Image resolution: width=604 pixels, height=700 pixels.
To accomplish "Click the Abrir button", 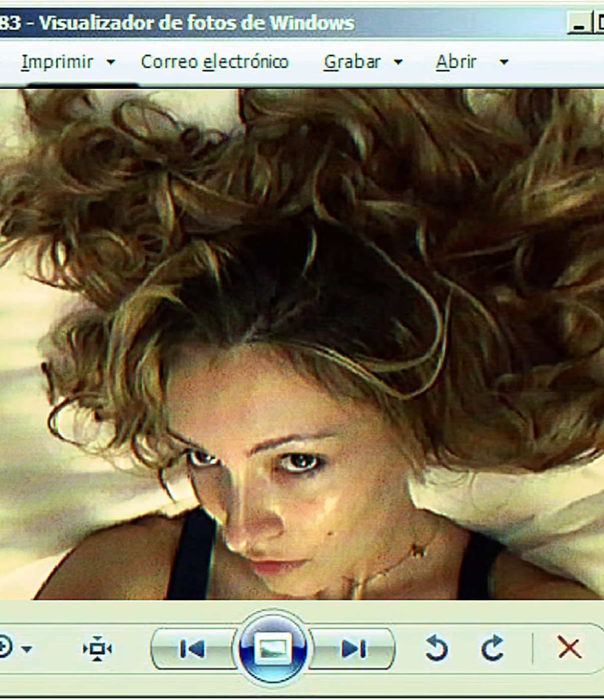I will click(x=456, y=62).
